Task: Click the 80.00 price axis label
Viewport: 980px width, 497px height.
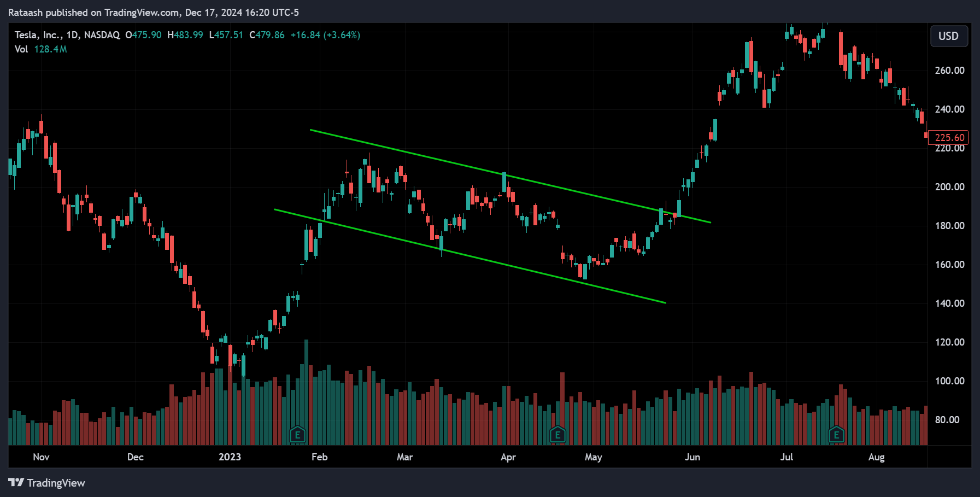Action: tap(947, 420)
